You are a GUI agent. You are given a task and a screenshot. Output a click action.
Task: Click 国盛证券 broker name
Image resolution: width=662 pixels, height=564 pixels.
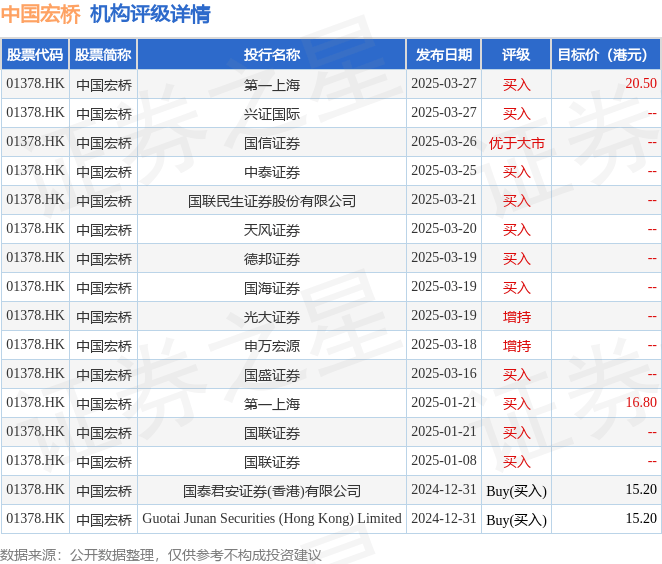[272, 375]
